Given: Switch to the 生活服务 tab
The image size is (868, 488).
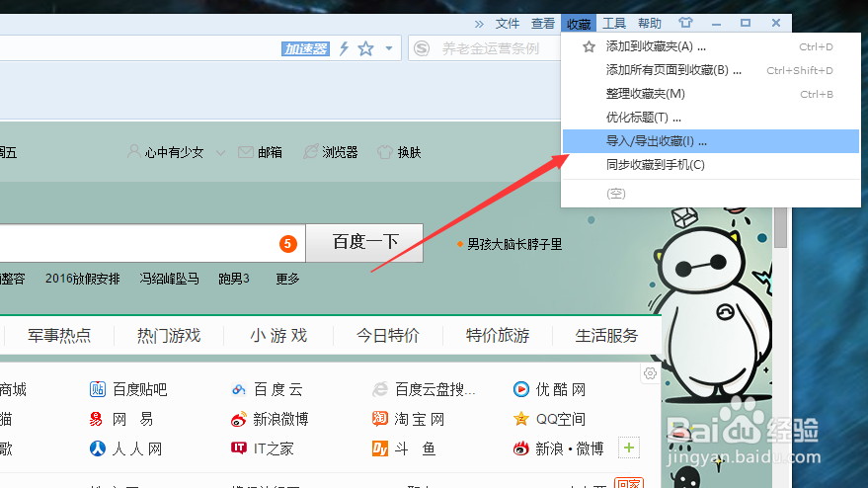Looking at the screenshot, I should click(x=606, y=336).
